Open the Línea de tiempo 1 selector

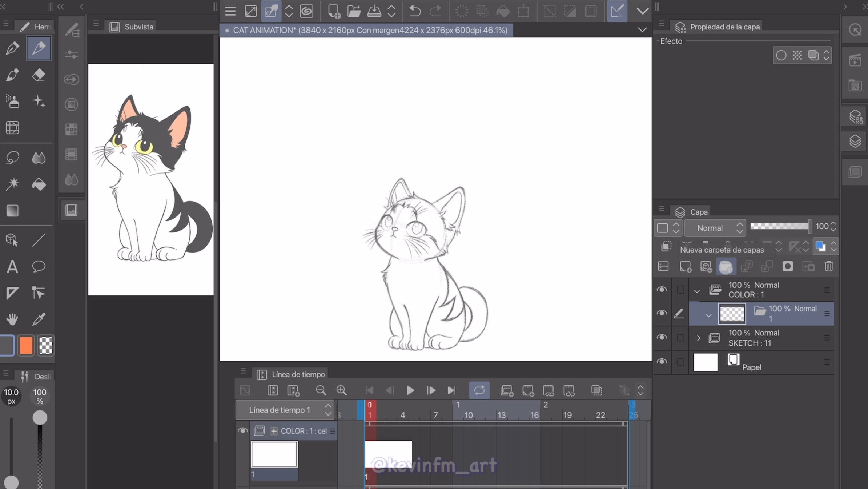pyautogui.click(x=285, y=410)
